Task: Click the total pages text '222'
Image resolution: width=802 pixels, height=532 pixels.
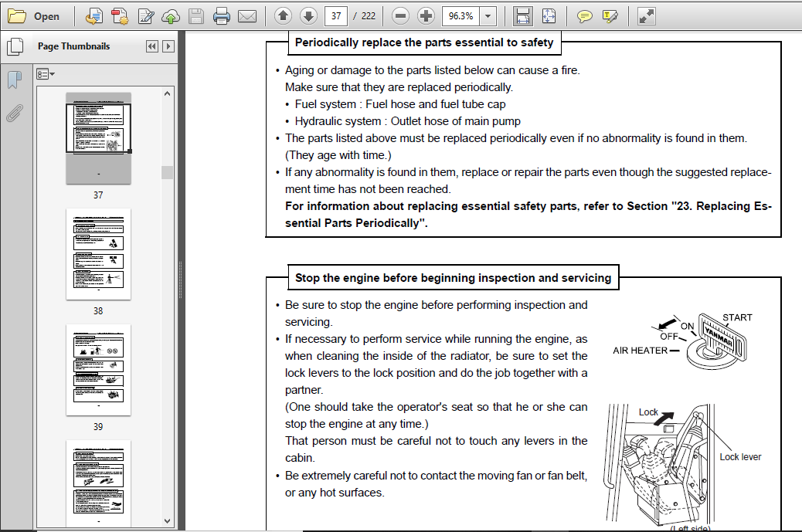Action: [x=369, y=16]
